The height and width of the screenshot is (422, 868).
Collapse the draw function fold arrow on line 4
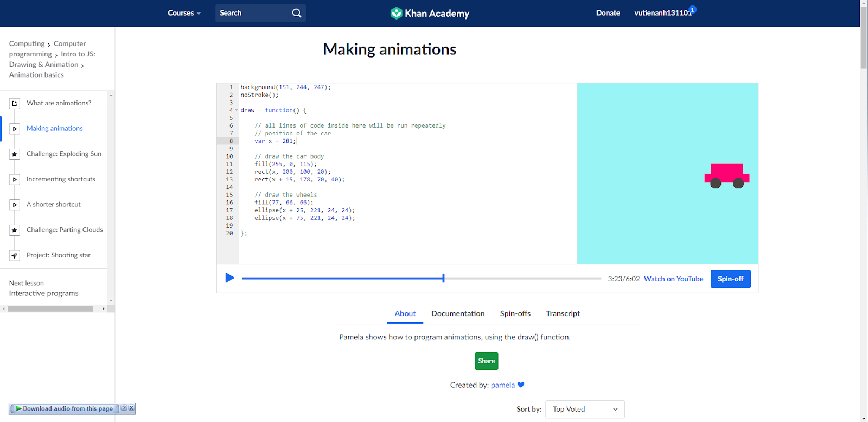click(x=237, y=110)
